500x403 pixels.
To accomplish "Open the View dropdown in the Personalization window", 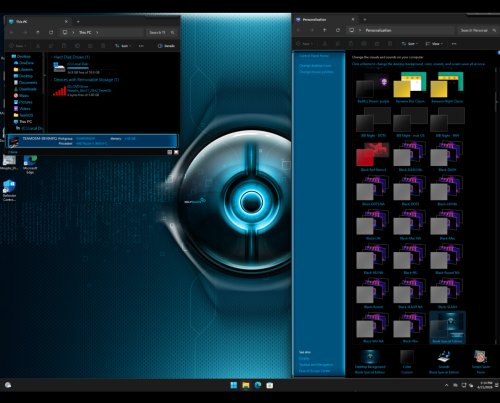I will coord(434,44).
